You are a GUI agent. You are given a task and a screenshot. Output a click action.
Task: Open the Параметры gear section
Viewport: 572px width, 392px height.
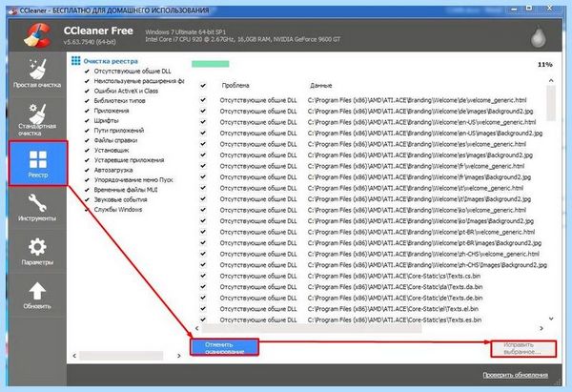[37, 251]
